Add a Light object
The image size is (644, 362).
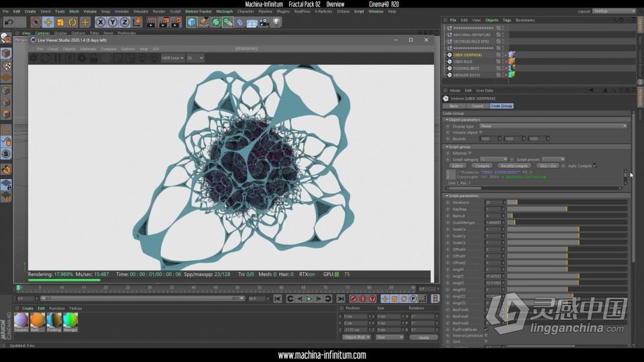click(276, 22)
